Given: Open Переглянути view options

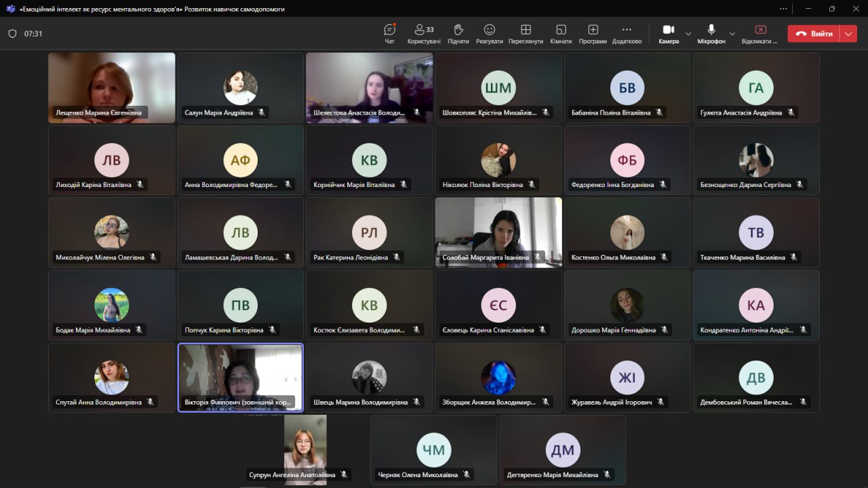Looking at the screenshot, I should point(526,33).
